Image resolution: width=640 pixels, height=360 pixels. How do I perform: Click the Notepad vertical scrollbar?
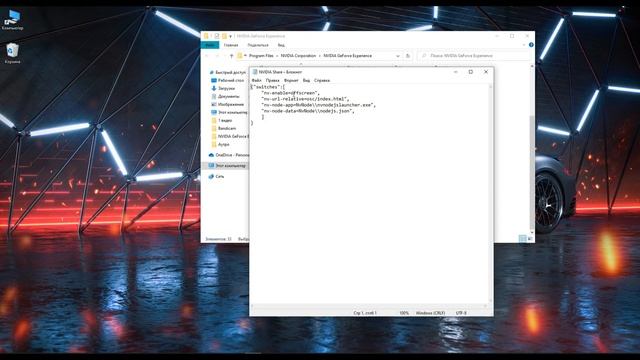point(491,194)
